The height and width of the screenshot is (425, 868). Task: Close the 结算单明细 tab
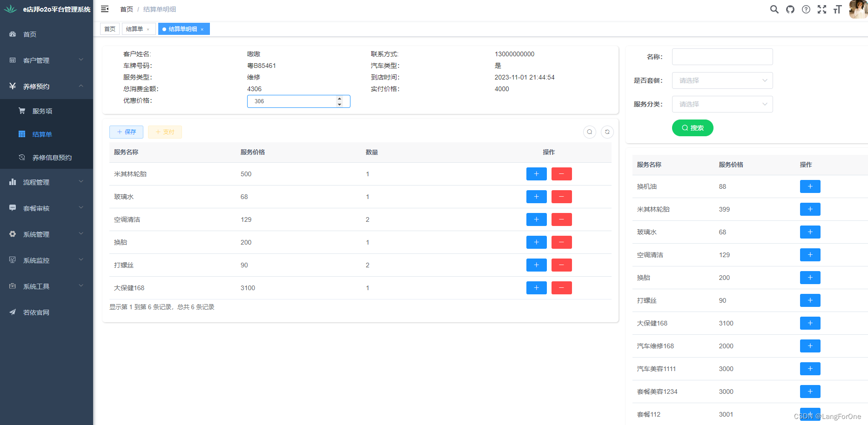pos(202,29)
